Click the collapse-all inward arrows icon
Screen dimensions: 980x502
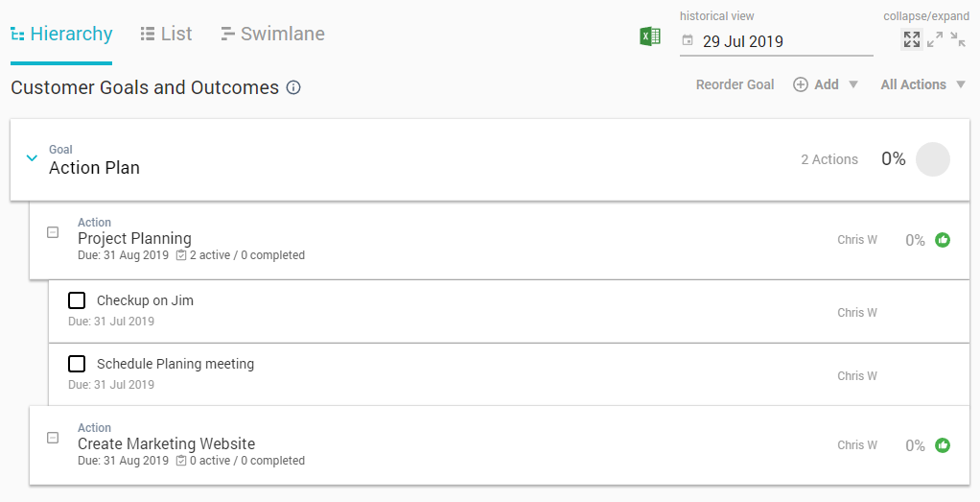[958, 39]
